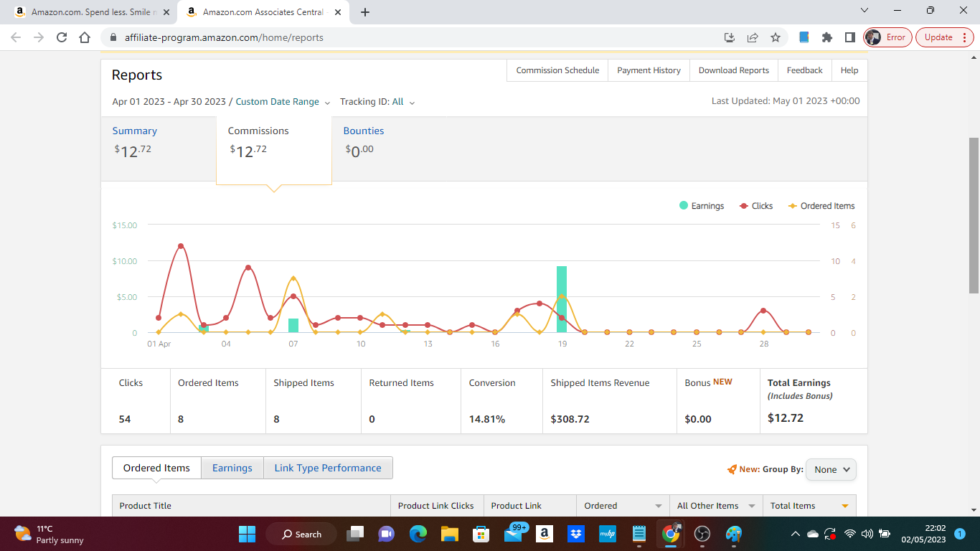Open Microsoft Edge from taskbar

point(418,534)
